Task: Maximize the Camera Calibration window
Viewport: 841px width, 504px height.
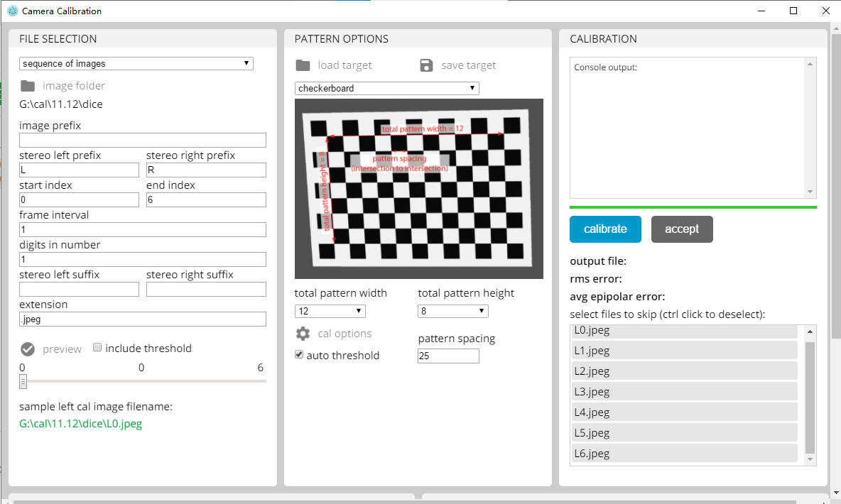Action: tap(793, 11)
